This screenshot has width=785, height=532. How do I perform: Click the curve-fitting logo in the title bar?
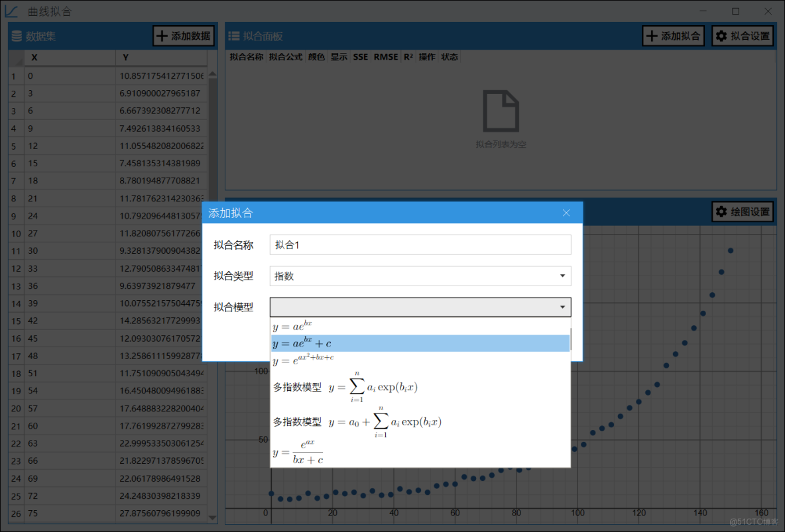click(x=11, y=11)
